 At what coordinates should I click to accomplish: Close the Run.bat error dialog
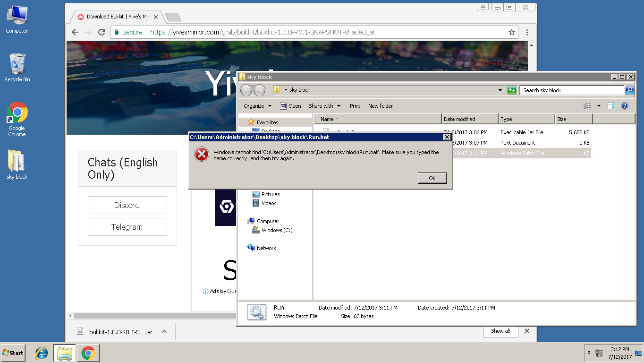(x=447, y=137)
